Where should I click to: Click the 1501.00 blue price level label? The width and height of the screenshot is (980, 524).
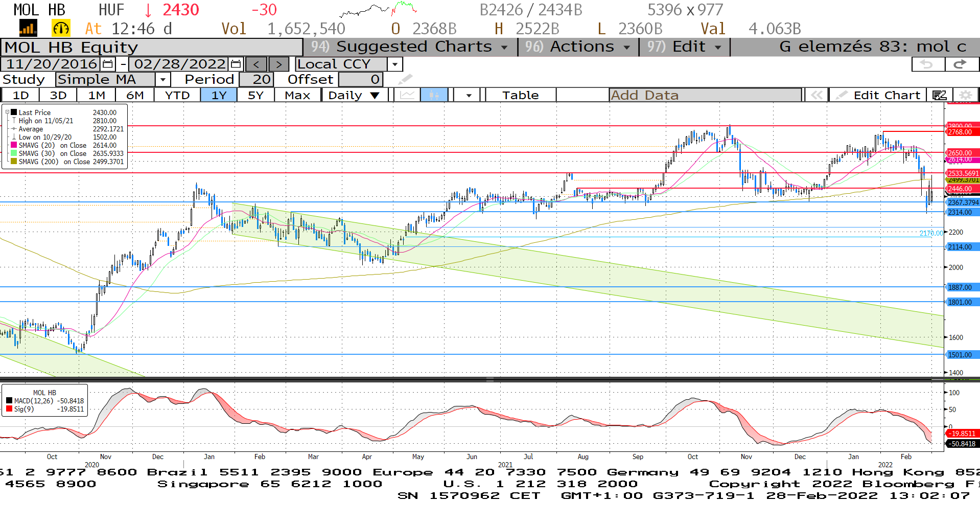tap(963, 355)
